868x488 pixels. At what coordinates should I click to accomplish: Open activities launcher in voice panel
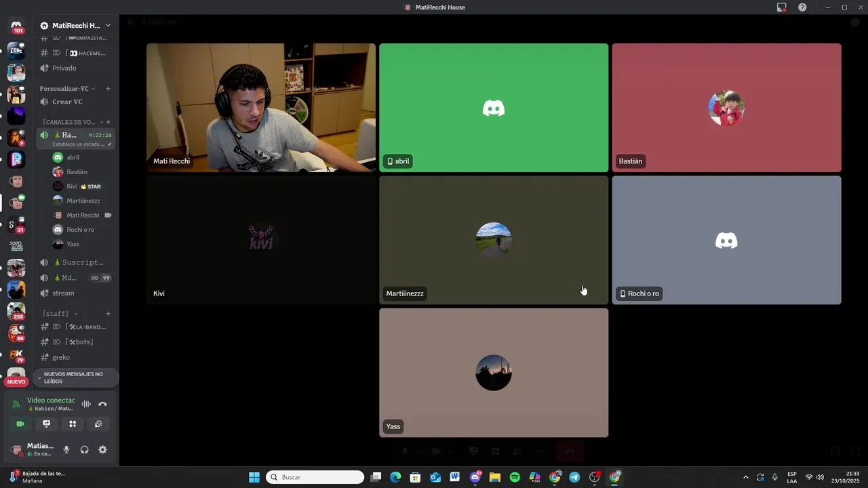pos(73,424)
